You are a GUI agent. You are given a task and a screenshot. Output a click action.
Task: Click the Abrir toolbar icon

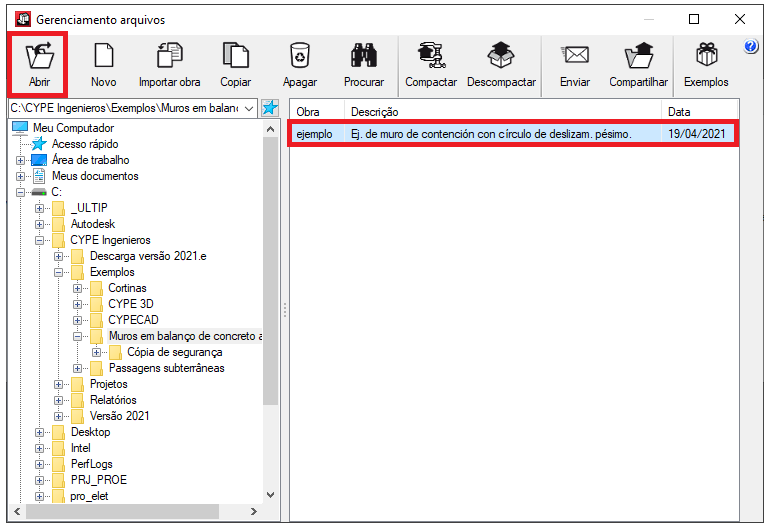[39, 62]
